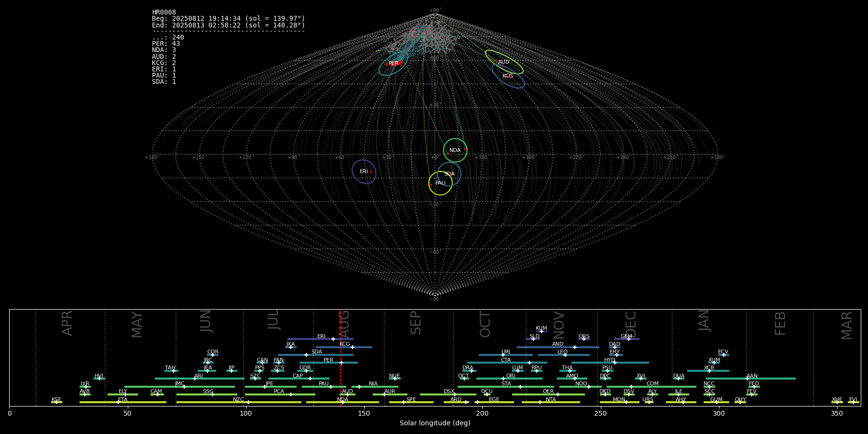Click the LEO shower bar in timeline
The width and height of the screenshot is (868, 434).
point(564,355)
